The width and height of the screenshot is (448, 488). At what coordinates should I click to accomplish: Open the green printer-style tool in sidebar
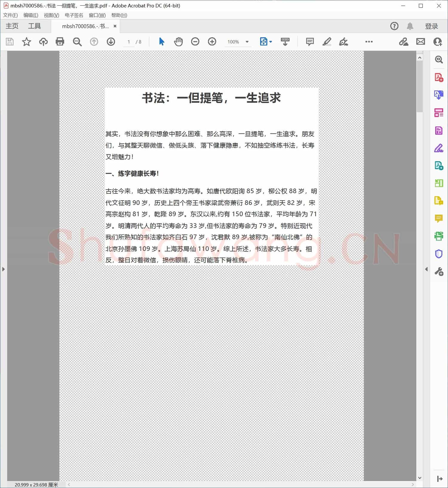click(439, 236)
